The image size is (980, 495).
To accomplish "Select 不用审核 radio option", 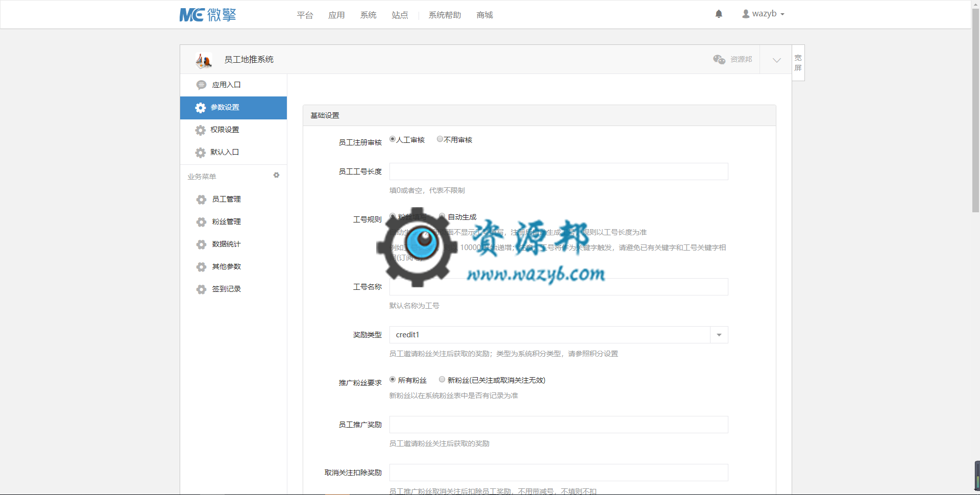I will (x=439, y=139).
